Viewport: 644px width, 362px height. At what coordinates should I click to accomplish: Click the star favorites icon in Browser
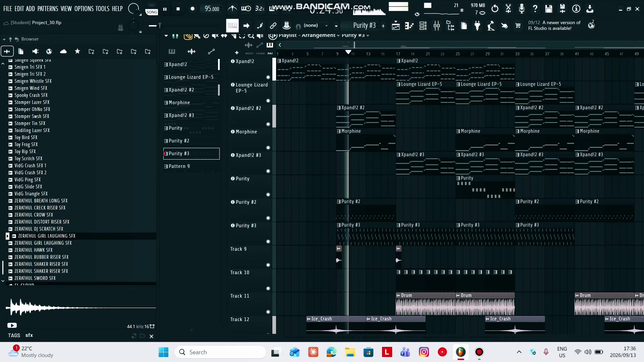coord(77,51)
